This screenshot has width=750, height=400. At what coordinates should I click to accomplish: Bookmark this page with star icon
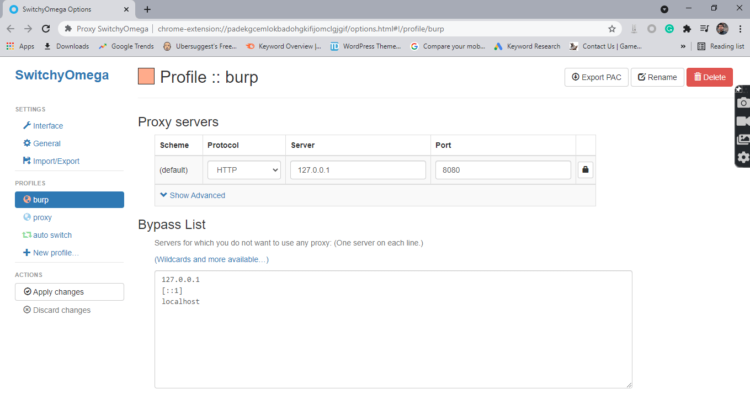[x=612, y=29]
